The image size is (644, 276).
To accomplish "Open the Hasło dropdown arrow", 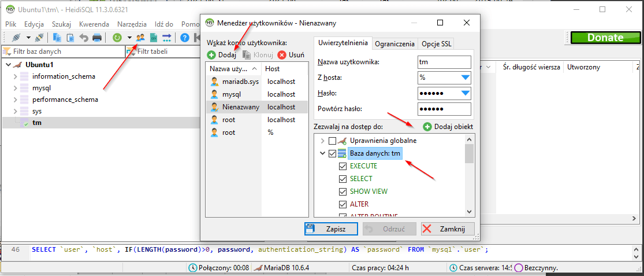I will pyautogui.click(x=465, y=93).
